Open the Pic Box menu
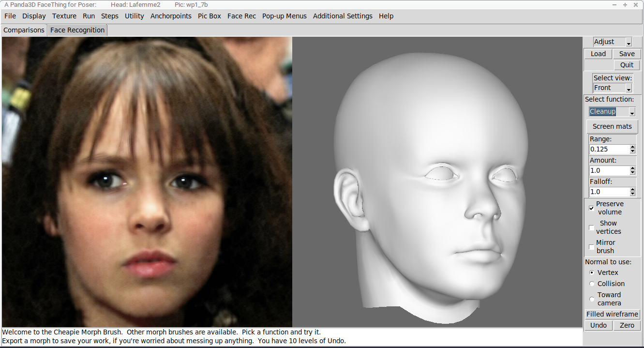The image size is (644, 348). tap(210, 16)
